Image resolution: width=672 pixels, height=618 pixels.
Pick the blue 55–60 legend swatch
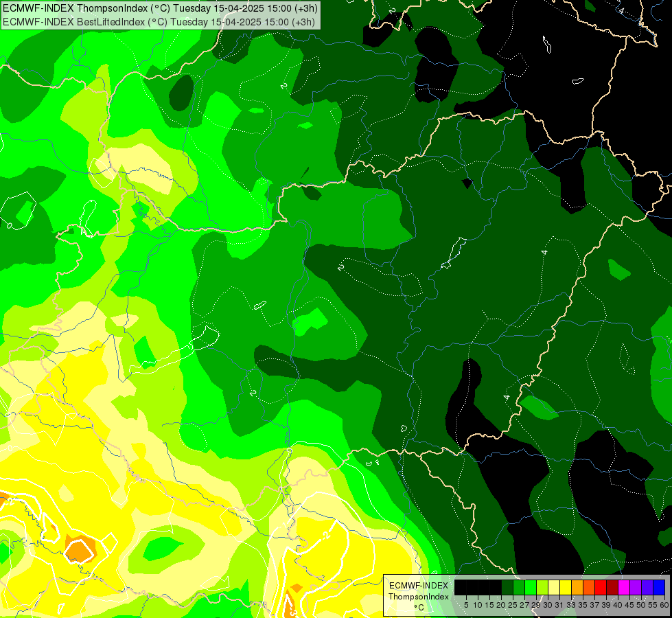click(659, 587)
